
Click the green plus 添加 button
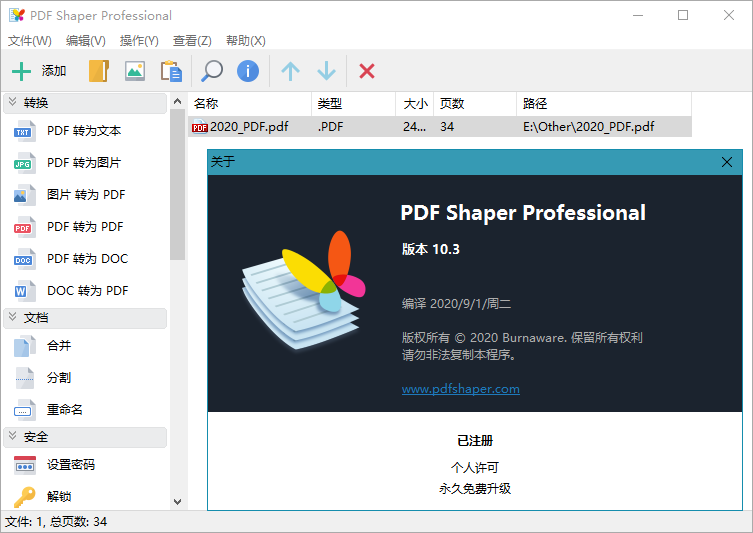[x=38, y=71]
